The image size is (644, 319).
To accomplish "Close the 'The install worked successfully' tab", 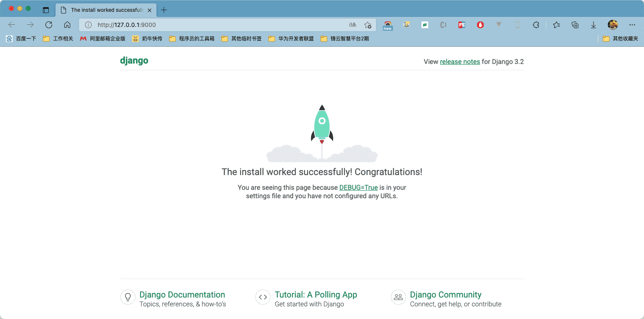I will point(149,10).
